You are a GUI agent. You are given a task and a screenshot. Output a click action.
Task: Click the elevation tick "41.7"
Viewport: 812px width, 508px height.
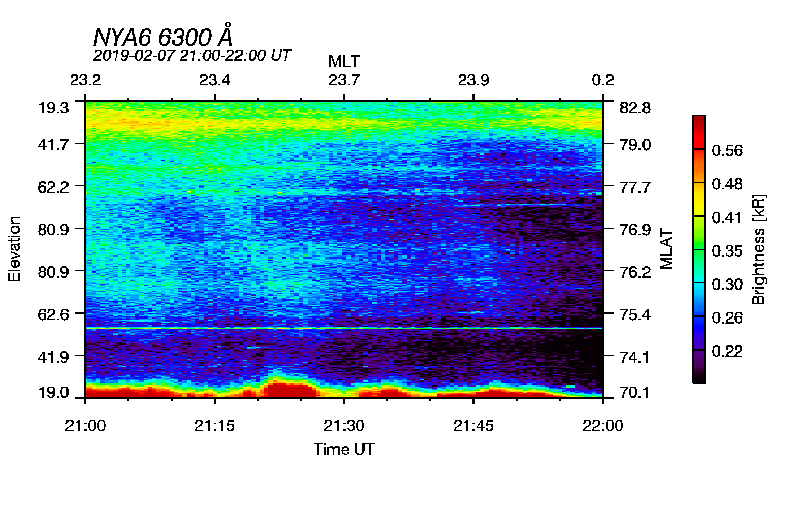(53, 145)
